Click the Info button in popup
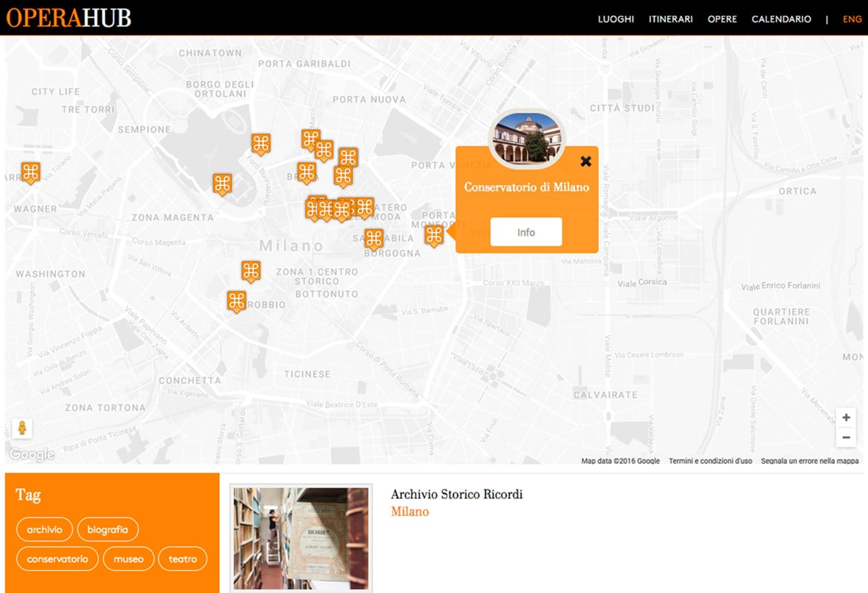868x593 pixels. point(526,232)
